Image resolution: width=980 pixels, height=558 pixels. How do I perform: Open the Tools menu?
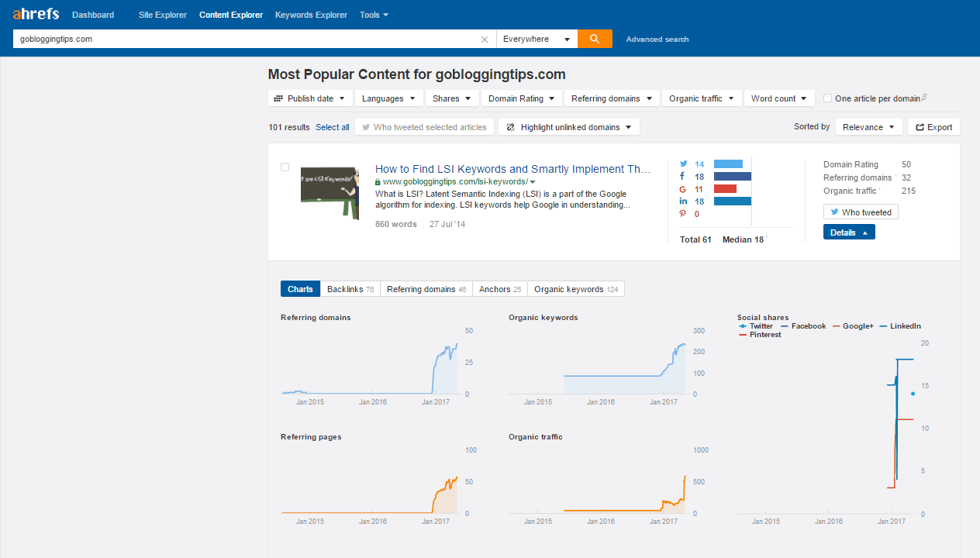(374, 15)
